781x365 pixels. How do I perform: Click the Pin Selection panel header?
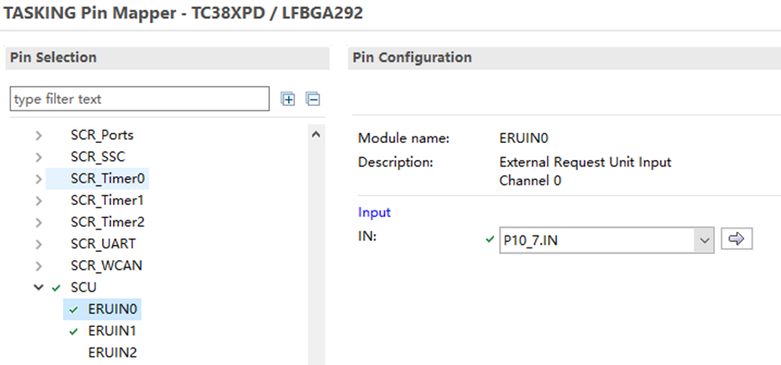(167, 58)
